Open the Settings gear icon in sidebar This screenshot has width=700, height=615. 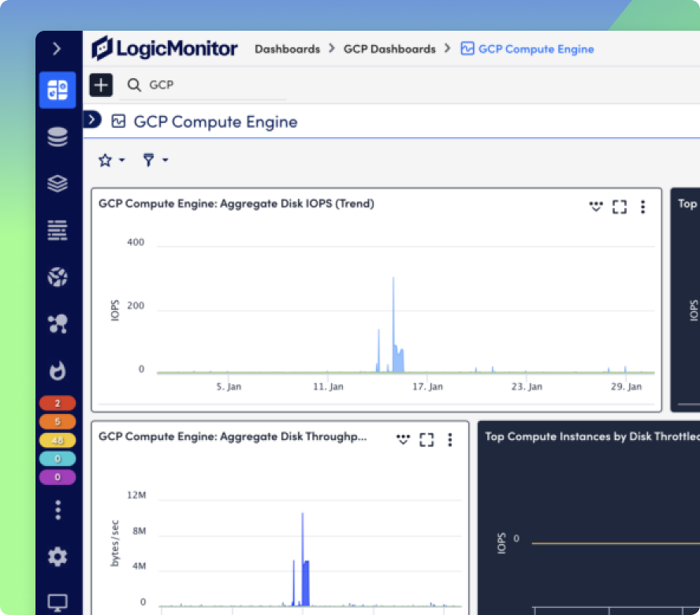57,557
